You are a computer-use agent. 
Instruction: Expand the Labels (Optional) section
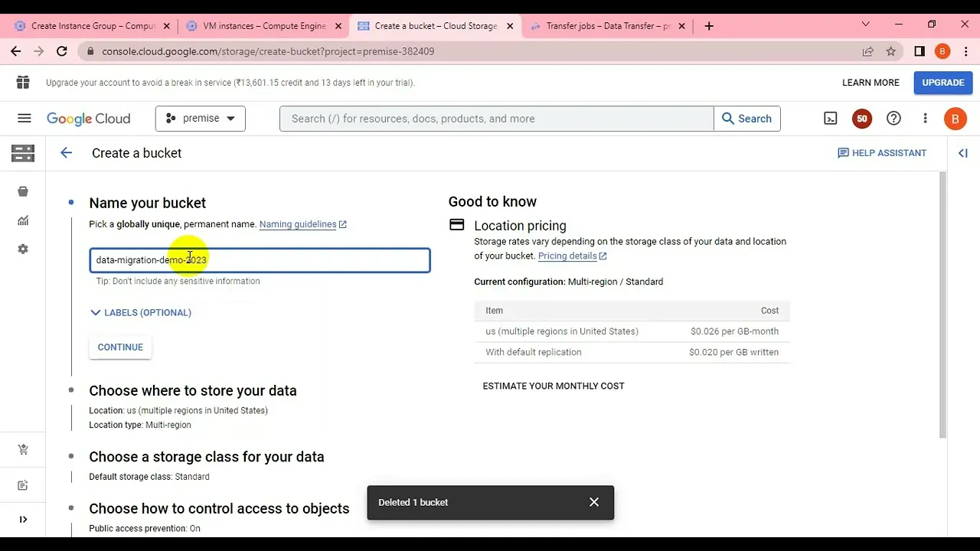(x=140, y=312)
